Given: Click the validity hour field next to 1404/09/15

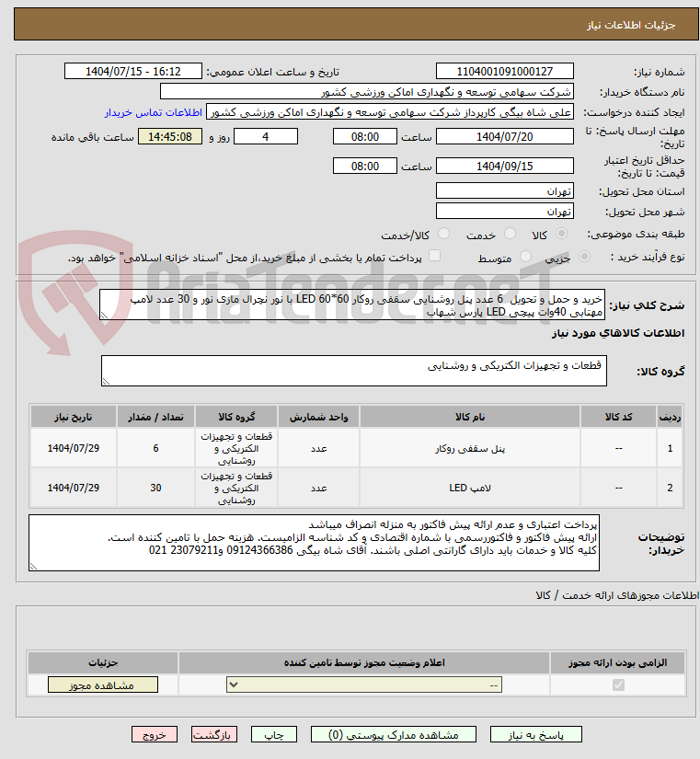Looking at the screenshot, I should click(365, 166).
